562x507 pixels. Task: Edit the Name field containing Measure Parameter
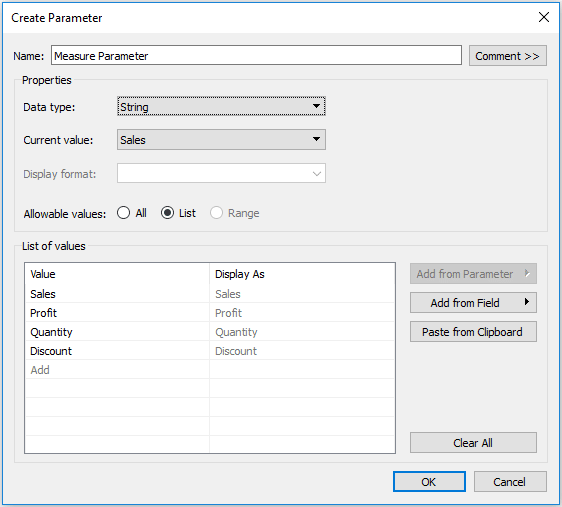[x=256, y=55]
